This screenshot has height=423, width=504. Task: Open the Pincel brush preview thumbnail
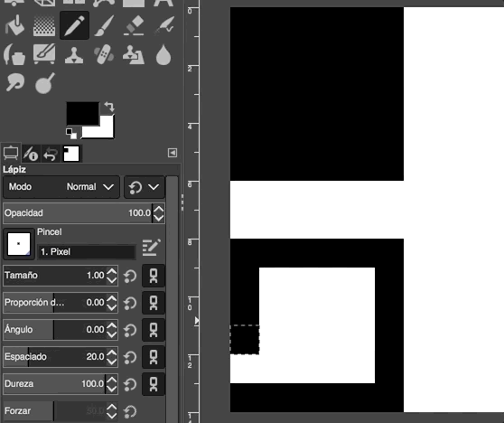point(19,244)
